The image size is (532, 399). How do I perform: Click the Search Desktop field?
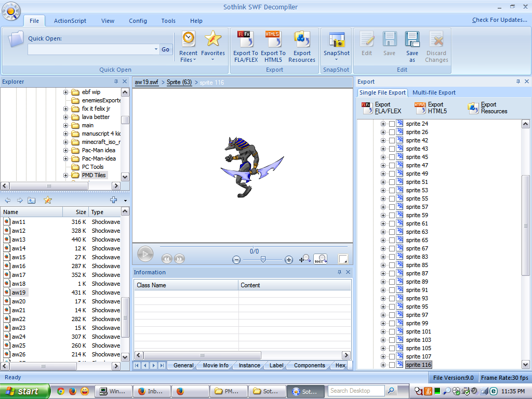pyautogui.click(x=356, y=391)
